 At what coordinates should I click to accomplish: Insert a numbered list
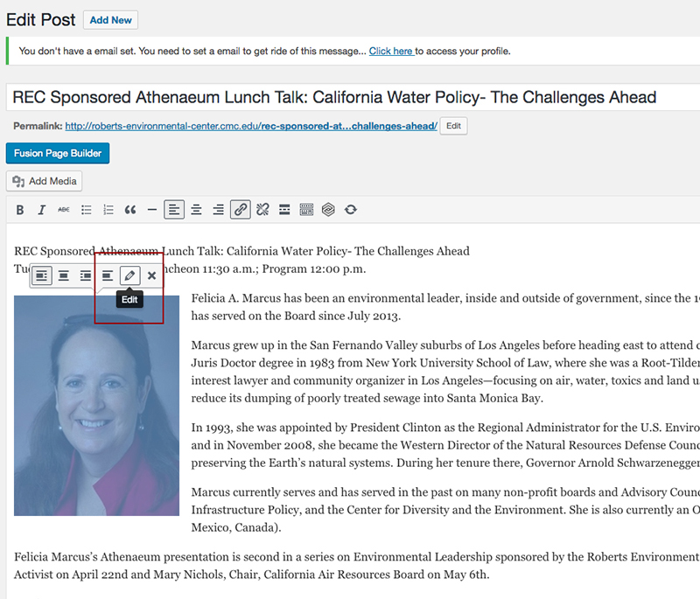(x=108, y=210)
